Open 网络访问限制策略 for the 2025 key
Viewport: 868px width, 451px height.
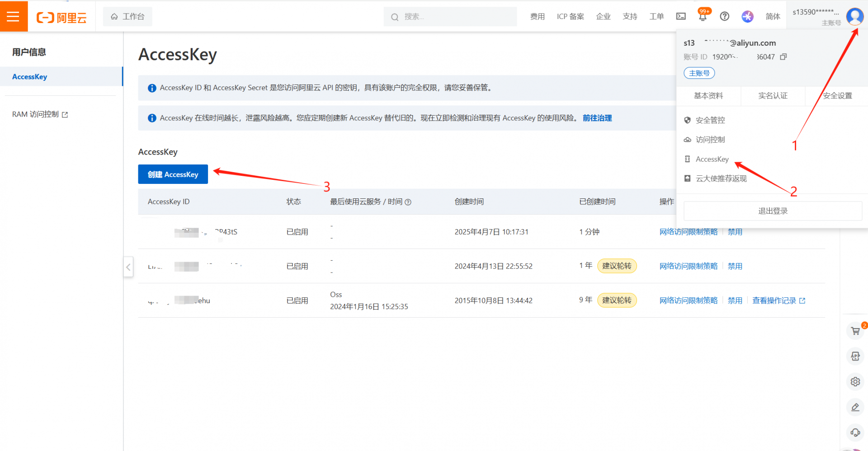coord(689,232)
